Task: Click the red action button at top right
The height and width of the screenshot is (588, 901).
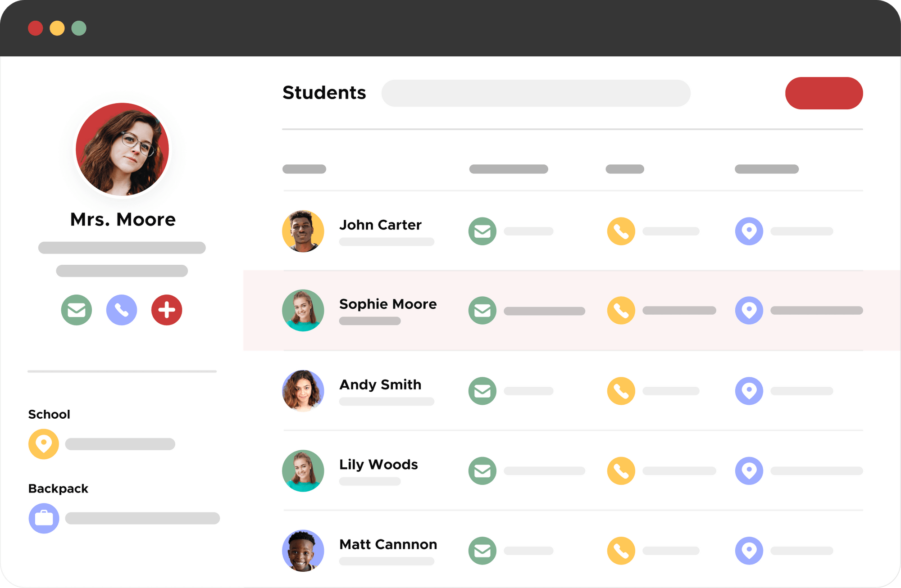Action: click(824, 93)
